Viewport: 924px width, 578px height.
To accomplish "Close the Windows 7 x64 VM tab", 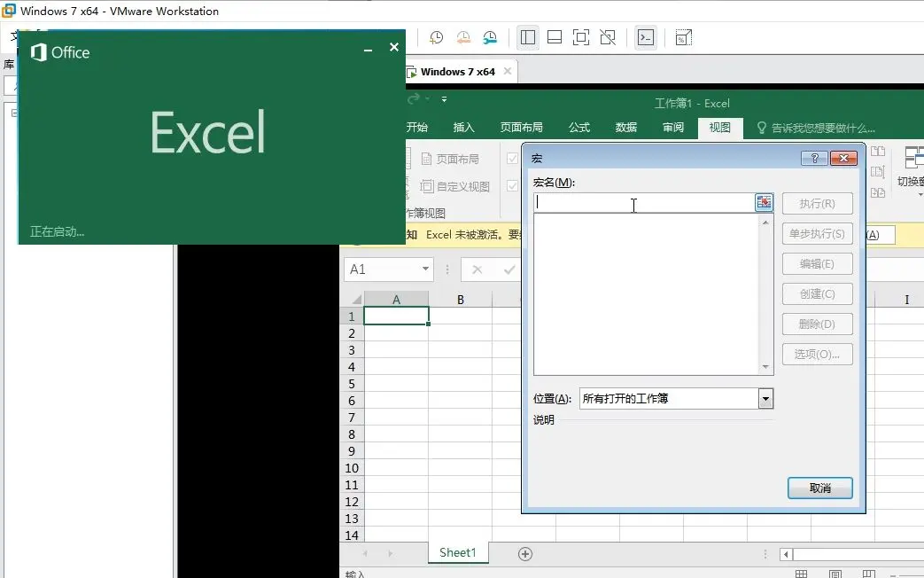I will (507, 72).
